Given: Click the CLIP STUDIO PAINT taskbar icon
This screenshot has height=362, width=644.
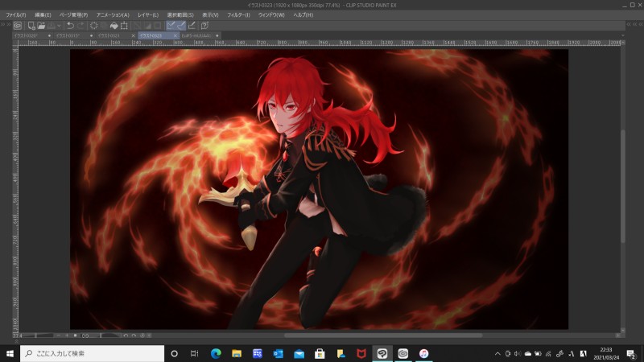Looking at the screenshot, I should point(382,353).
